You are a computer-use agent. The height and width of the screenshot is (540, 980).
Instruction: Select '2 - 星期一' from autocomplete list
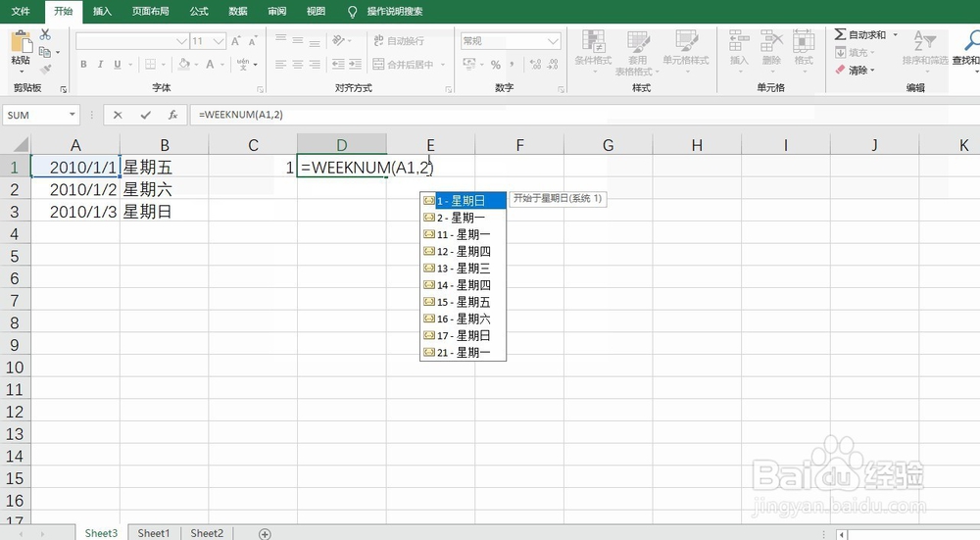point(463,218)
